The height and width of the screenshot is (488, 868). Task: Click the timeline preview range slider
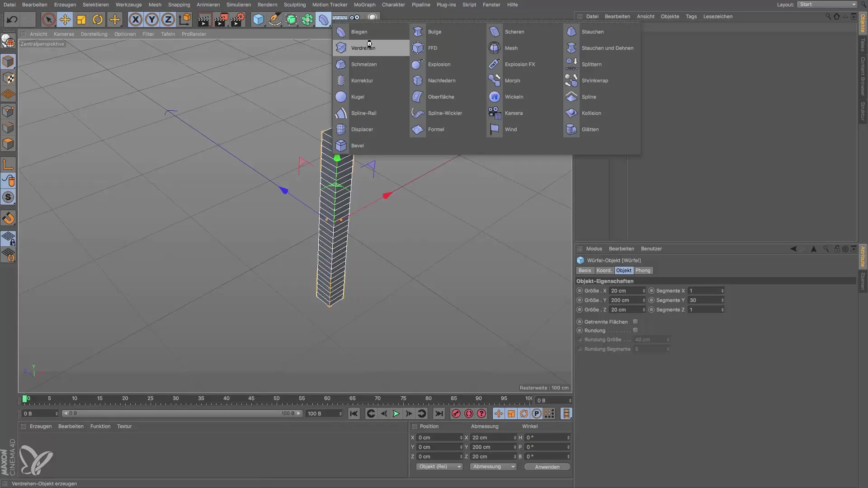(x=182, y=413)
